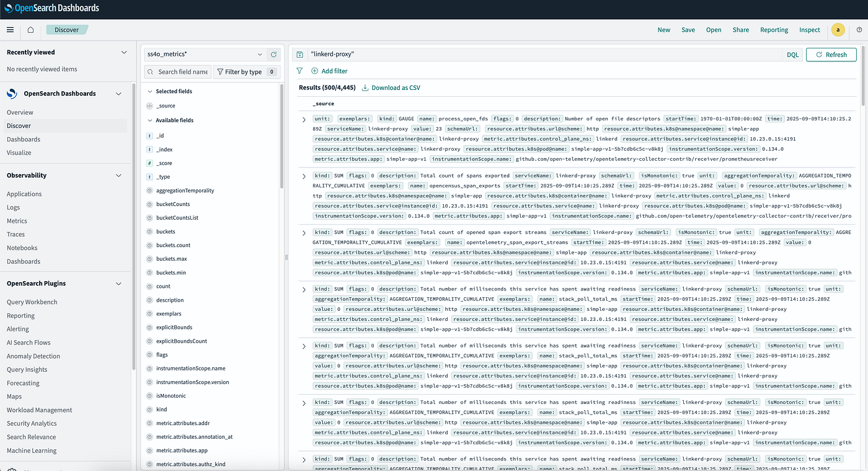Open the help icon in the top bar
The image size is (868, 471).
pyautogui.click(x=859, y=30)
